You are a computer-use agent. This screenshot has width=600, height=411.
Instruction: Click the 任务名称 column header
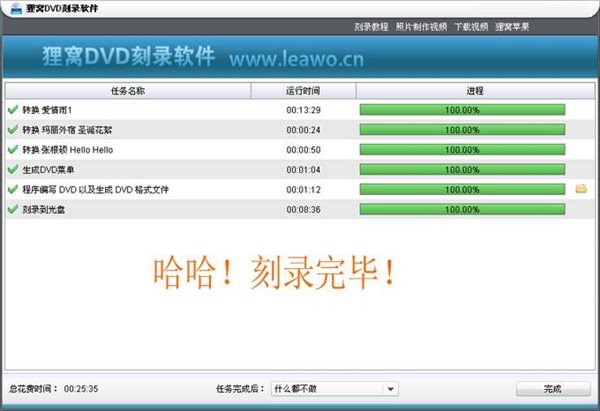[128, 91]
